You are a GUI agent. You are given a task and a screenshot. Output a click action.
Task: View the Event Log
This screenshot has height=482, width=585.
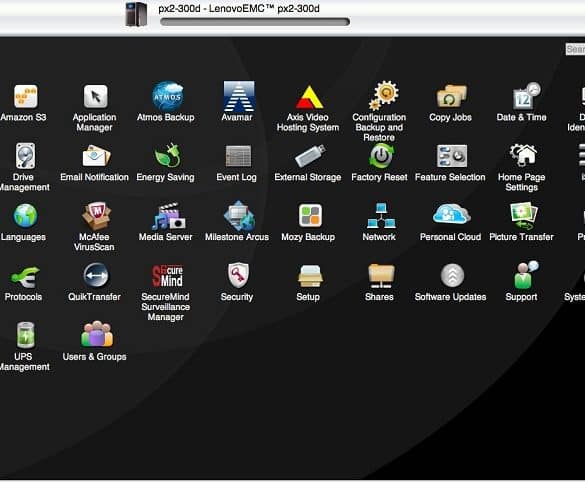pyautogui.click(x=238, y=156)
